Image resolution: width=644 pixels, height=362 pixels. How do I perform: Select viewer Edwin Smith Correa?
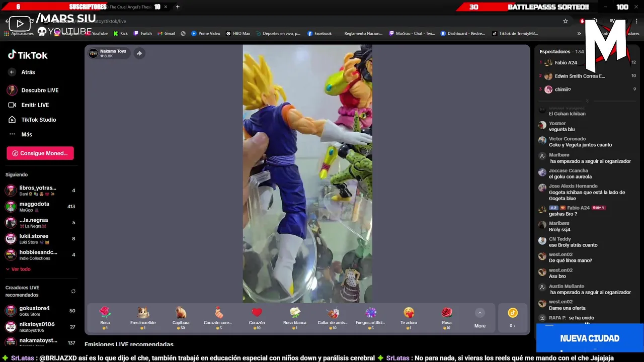coord(588,76)
